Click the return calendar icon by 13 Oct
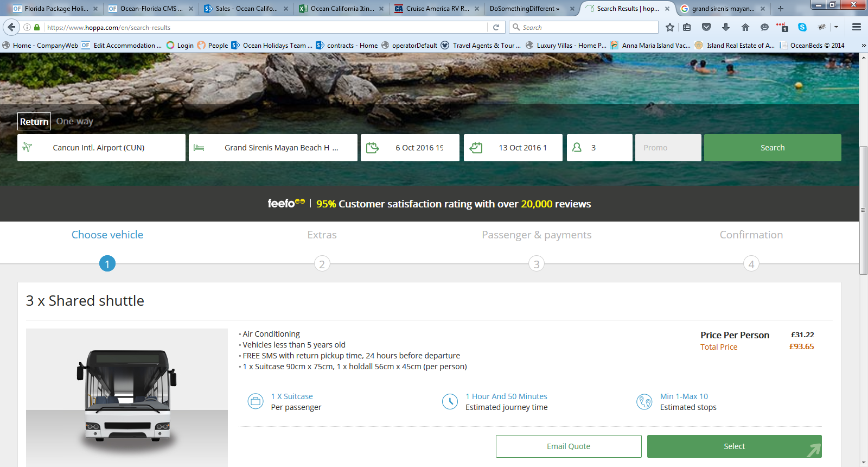 coord(476,148)
